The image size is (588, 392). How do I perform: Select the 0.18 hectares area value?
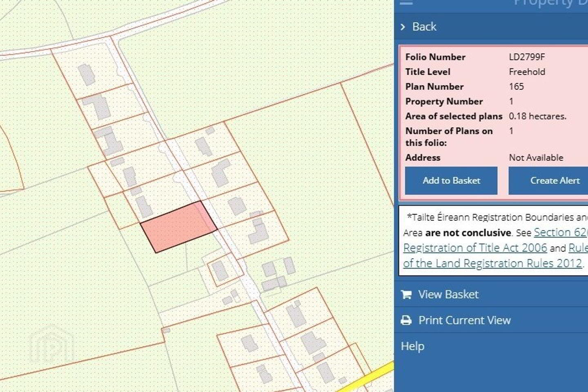537,116
